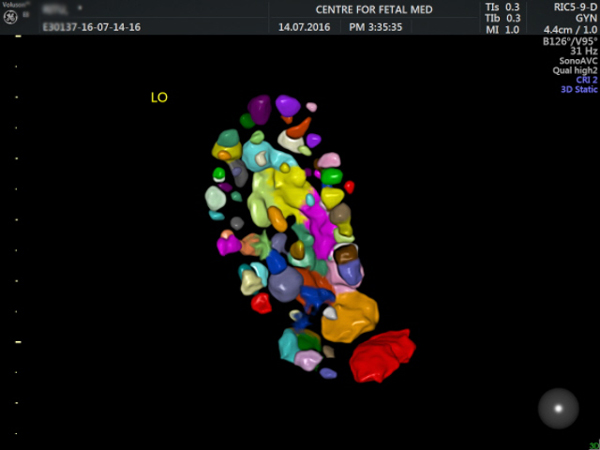The image size is (600, 450).
Task: Click the yellow LO orientation label
Action: tap(159, 98)
